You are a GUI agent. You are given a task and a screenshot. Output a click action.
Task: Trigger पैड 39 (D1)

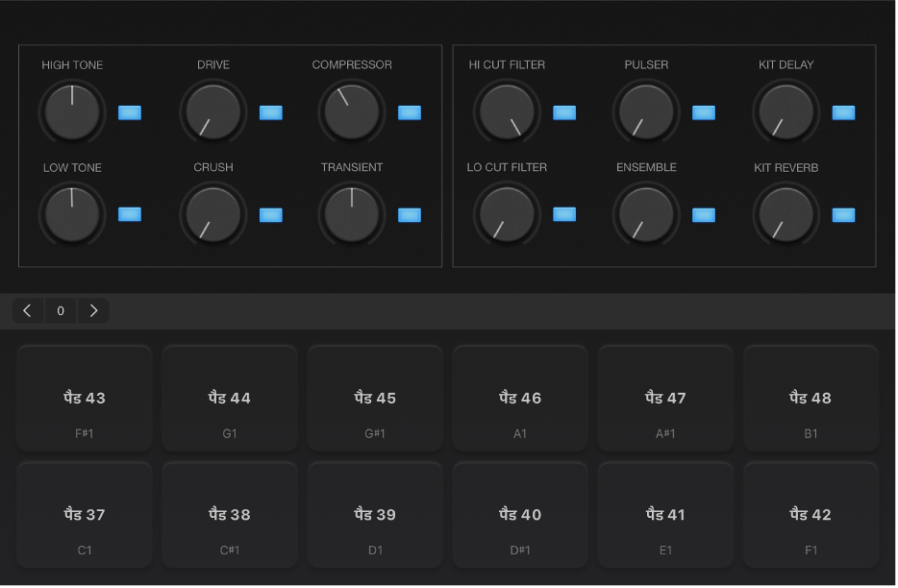pos(375,515)
